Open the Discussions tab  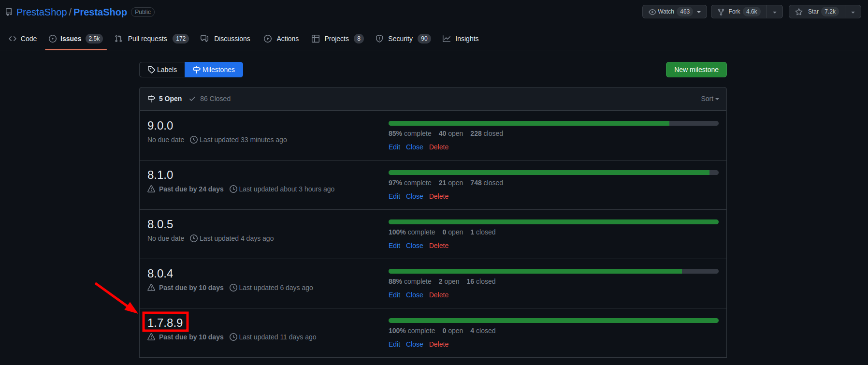pyautogui.click(x=225, y=39)
